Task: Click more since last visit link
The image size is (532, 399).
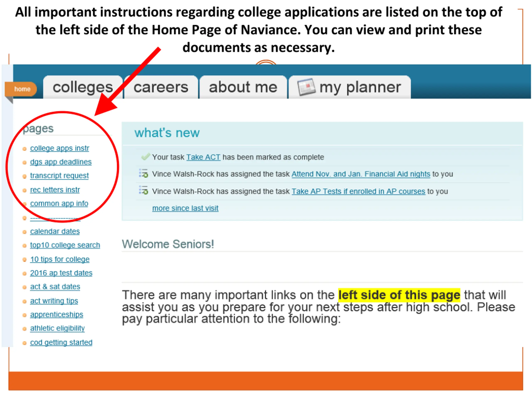Action: [x=185, y=208]
